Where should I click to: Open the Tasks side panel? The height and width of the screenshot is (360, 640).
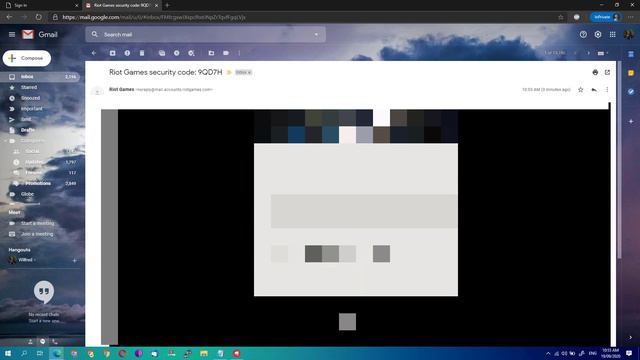point(631,91)
